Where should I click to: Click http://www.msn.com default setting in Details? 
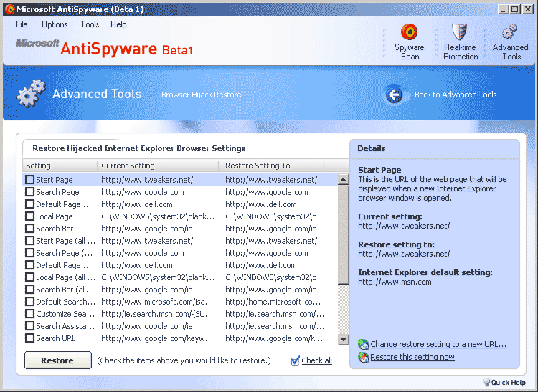click(395, 282)
